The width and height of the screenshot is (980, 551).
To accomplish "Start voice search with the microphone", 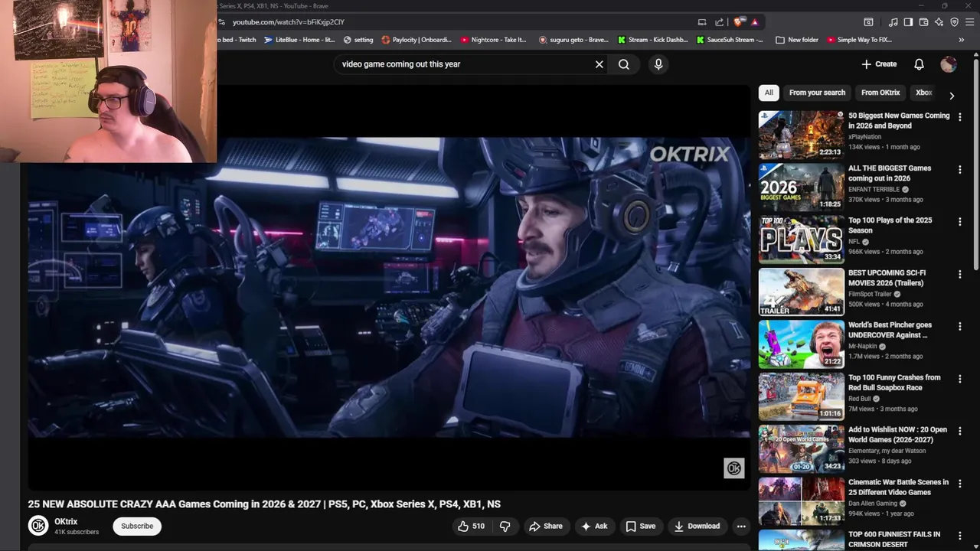I will pos(658,64).
